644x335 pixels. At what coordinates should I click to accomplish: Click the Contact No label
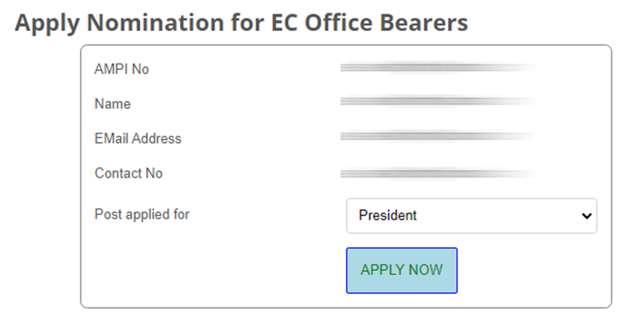click(x=129, y=174)
